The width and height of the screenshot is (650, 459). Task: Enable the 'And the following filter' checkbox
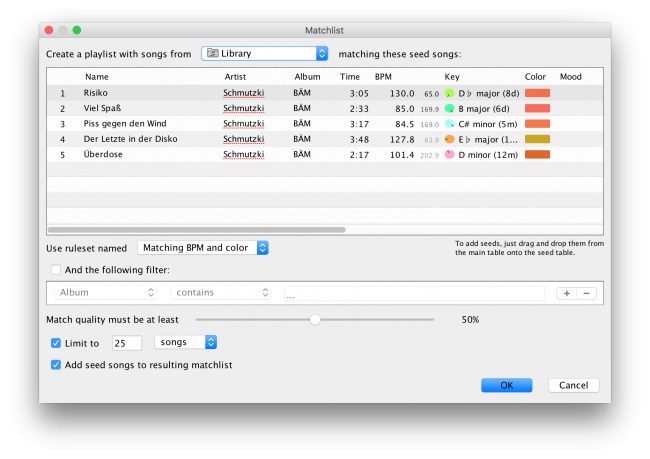pos(56,270)
